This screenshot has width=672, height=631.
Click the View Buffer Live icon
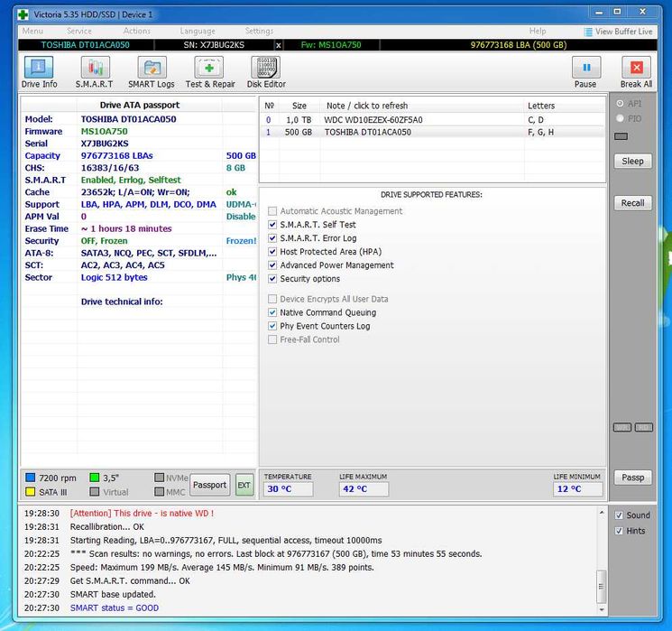[588, 32]
